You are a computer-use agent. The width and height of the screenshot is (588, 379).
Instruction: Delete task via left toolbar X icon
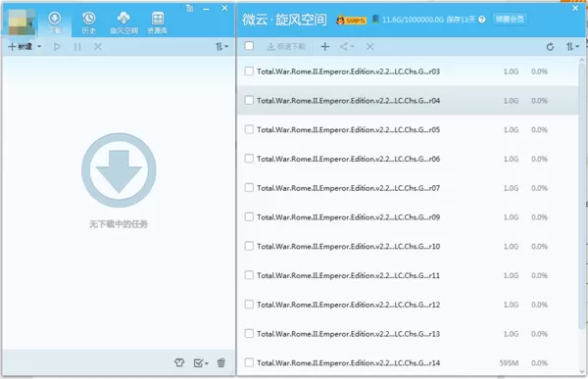click(x=97, y=47)
